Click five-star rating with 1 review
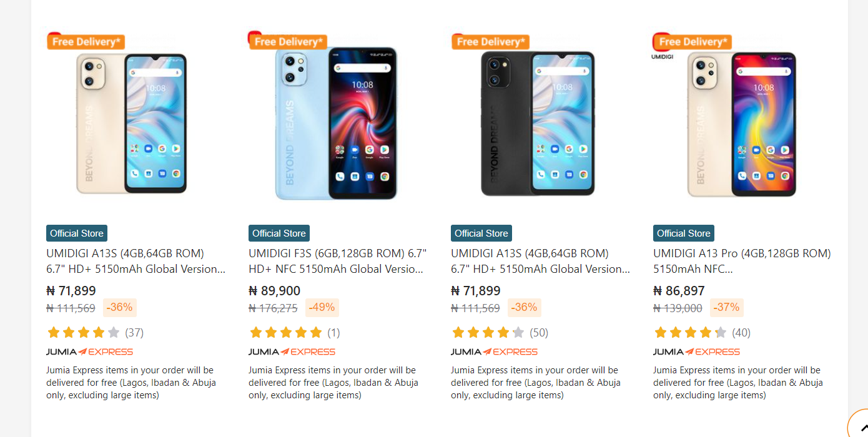This screenshot has height=437, width=868. click(x=294, y=332)
